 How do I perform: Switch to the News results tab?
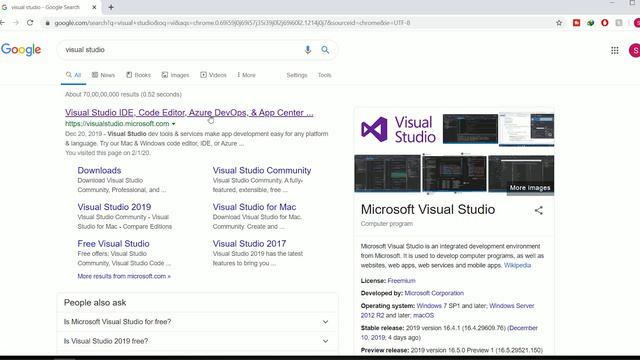[103, 75]
